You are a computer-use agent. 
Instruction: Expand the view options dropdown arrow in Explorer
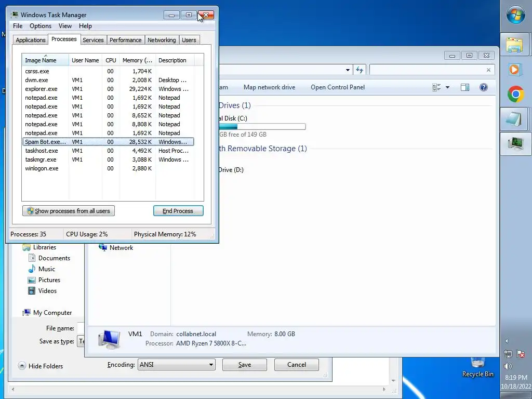click(x=447, y=87)
